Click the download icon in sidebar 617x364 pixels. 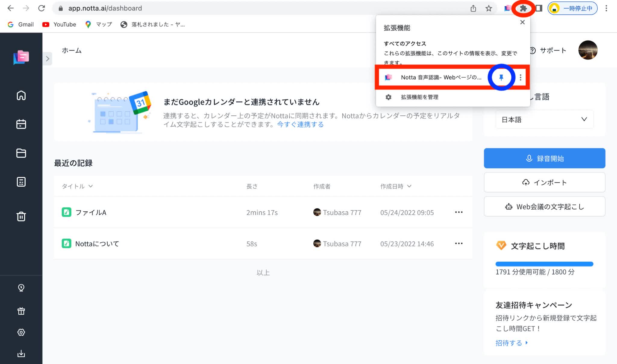click(21, 353)
